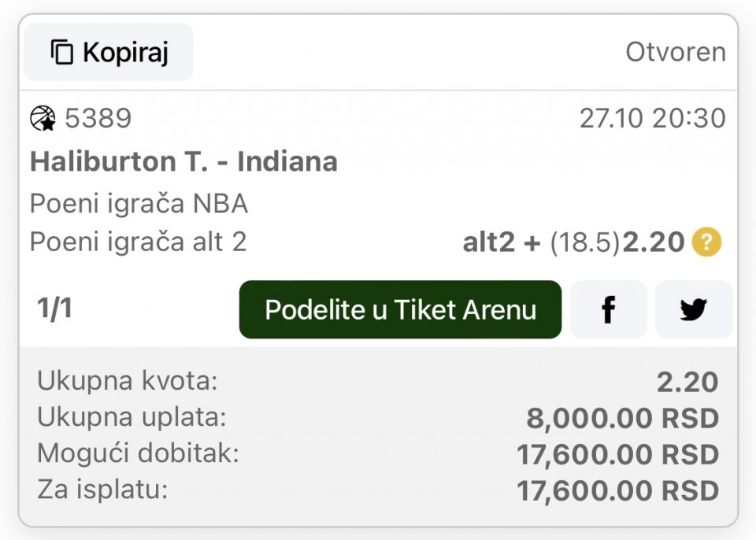Click the Za isplatu label

coord(102,490)
